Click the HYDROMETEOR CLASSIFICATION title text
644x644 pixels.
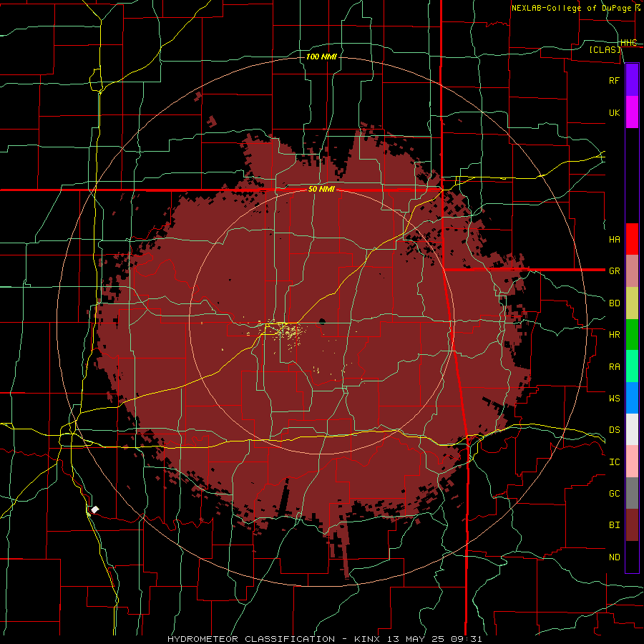[x=251, y=639]
